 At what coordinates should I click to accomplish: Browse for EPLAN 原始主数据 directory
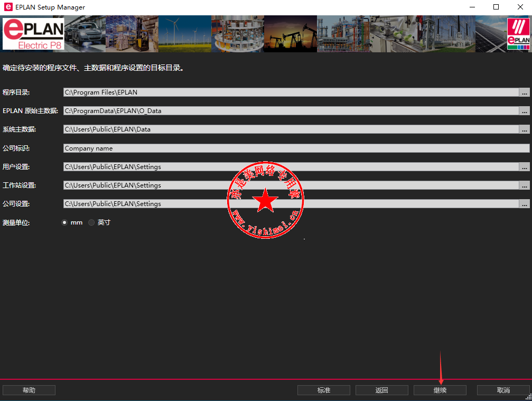coord(524,111)
